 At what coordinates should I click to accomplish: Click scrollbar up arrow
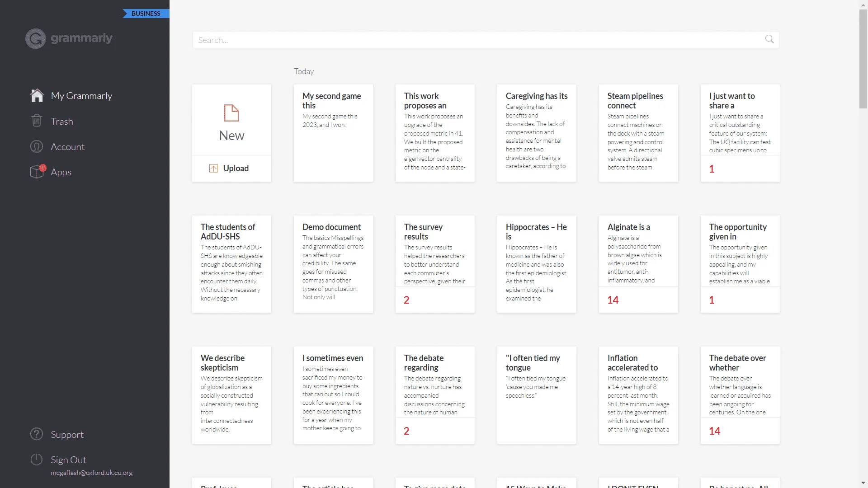coord(863,4)
